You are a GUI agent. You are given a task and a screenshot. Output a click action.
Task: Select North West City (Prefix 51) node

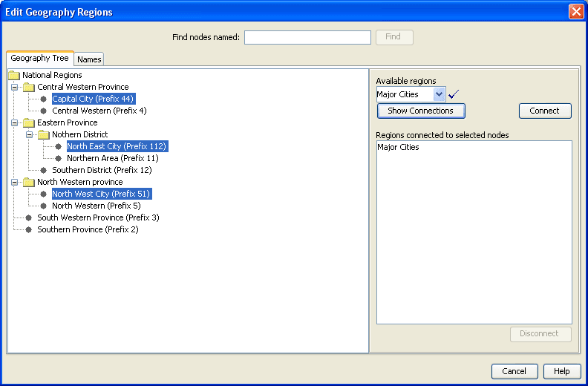pyautogui.click(x=102, y=194)
